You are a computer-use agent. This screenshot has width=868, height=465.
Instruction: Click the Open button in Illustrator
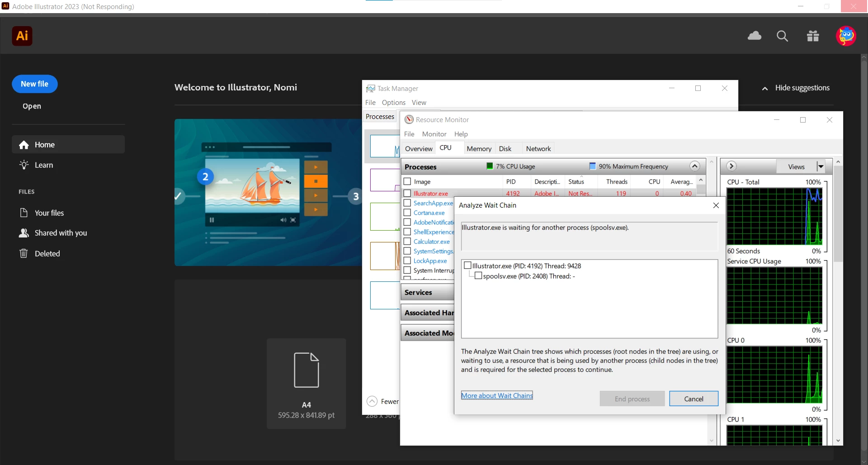point(32,106)
